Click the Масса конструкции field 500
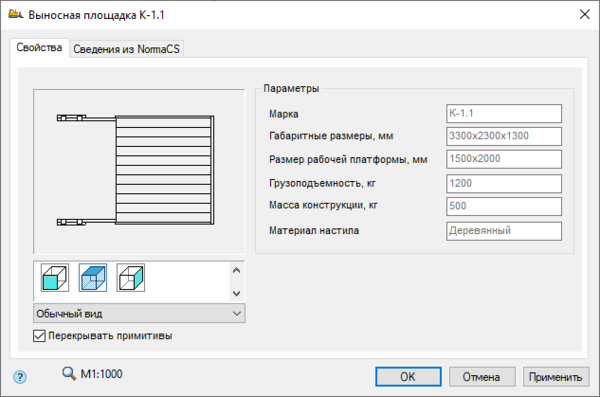This screenshot has height=397, width=600. coord(504,206)
